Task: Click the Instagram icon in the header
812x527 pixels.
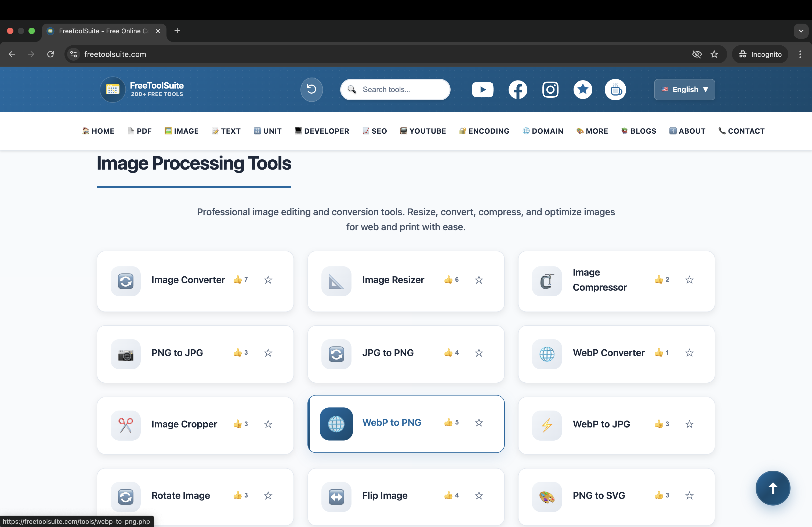Action: pyautogui.click(x=550, y=89)
